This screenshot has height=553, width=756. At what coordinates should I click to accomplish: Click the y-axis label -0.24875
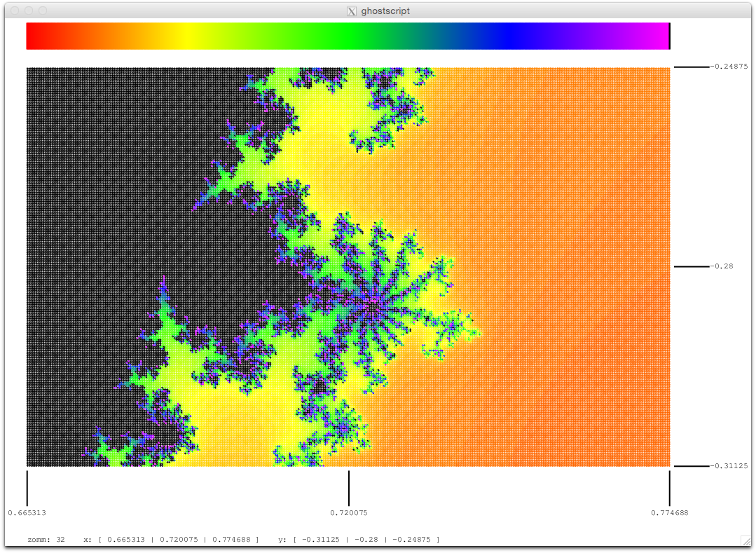729,67
